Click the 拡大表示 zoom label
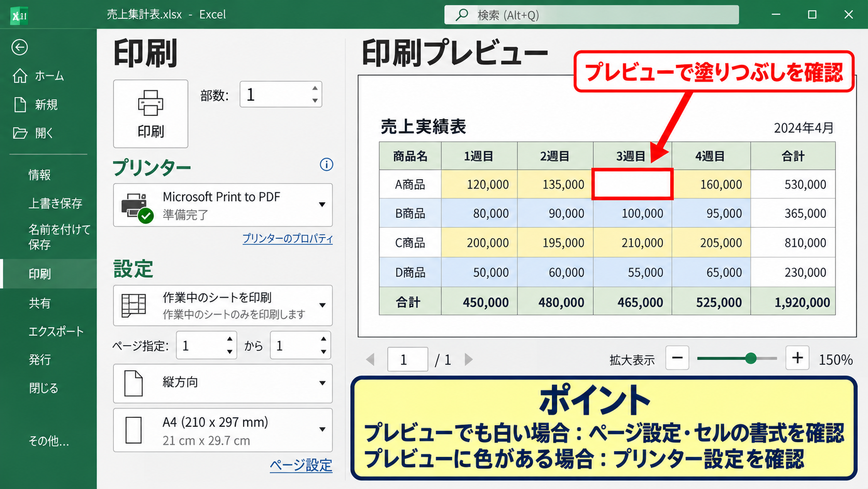Screen dimensions: 868x489 click(632, 360)
